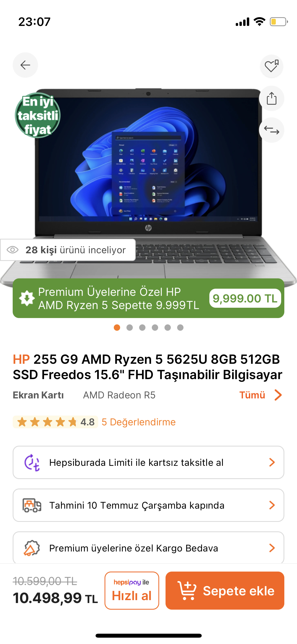Screen dimensions: 297x644
Task: Tap the delivery truck icon
Action: point(32,505)
